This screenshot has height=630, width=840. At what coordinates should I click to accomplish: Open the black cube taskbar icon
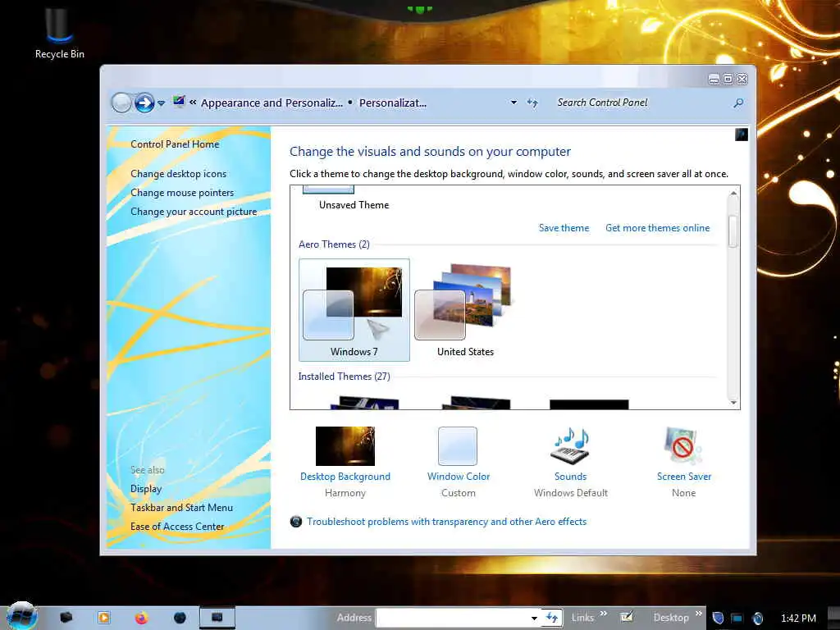pyautogui.click(x=66, y=618)
